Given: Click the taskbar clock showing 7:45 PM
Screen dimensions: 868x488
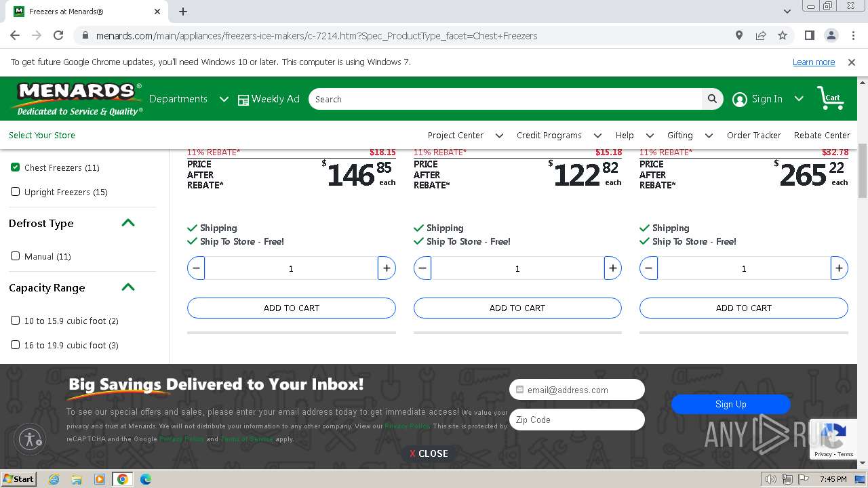Looking at the screenshot, I should click(x=833, y=479).
